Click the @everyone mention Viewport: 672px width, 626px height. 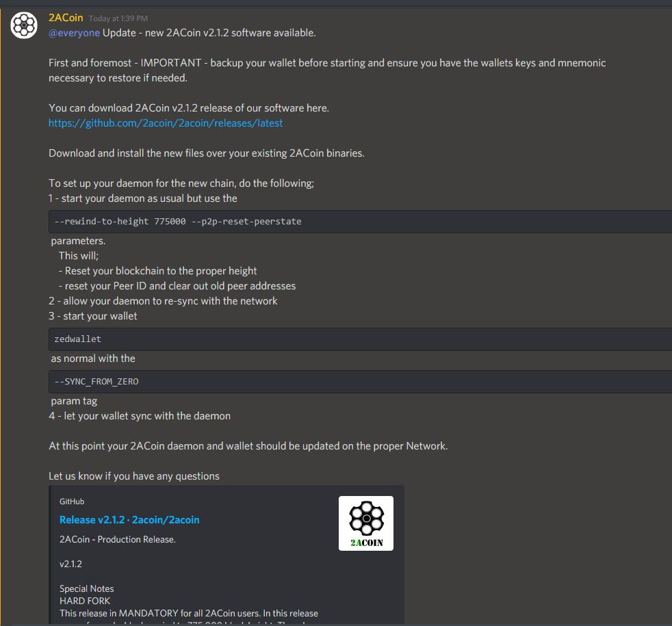(x=74, y=33)
